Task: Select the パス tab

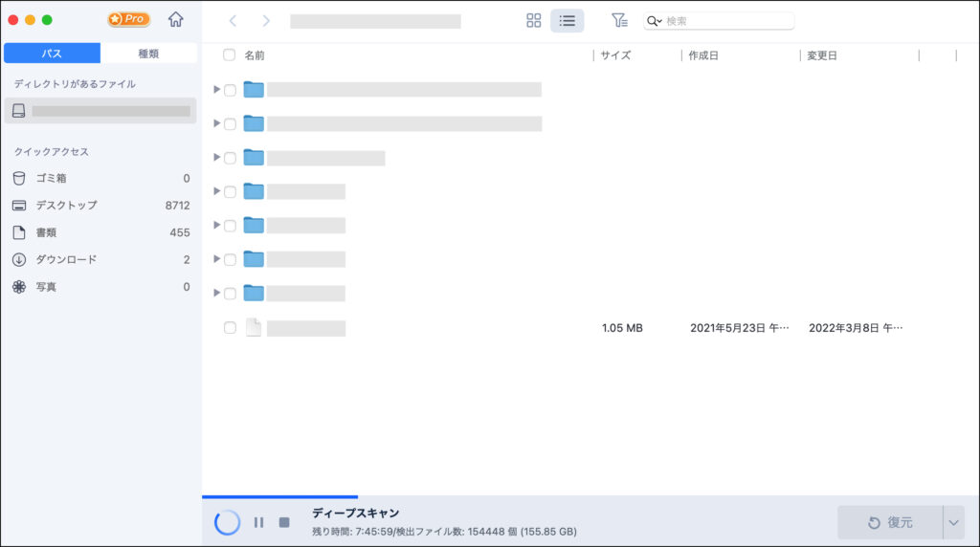Action: (52, 54)
